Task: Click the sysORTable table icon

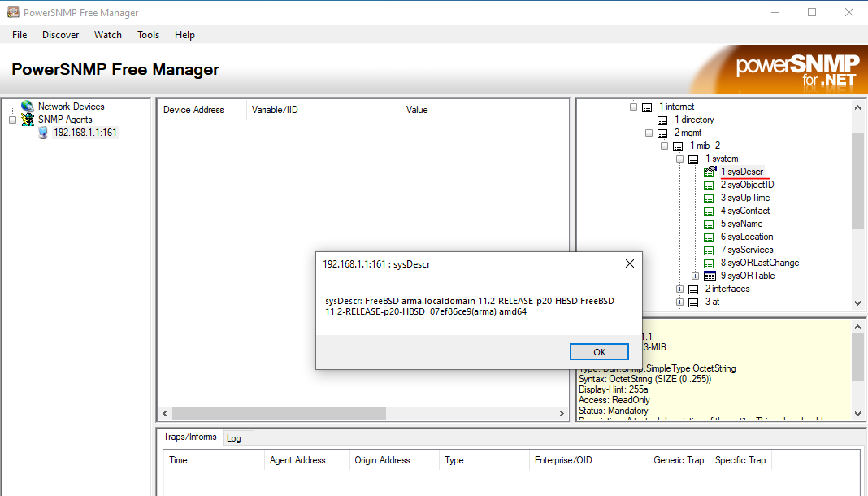Action: point(710,276)
